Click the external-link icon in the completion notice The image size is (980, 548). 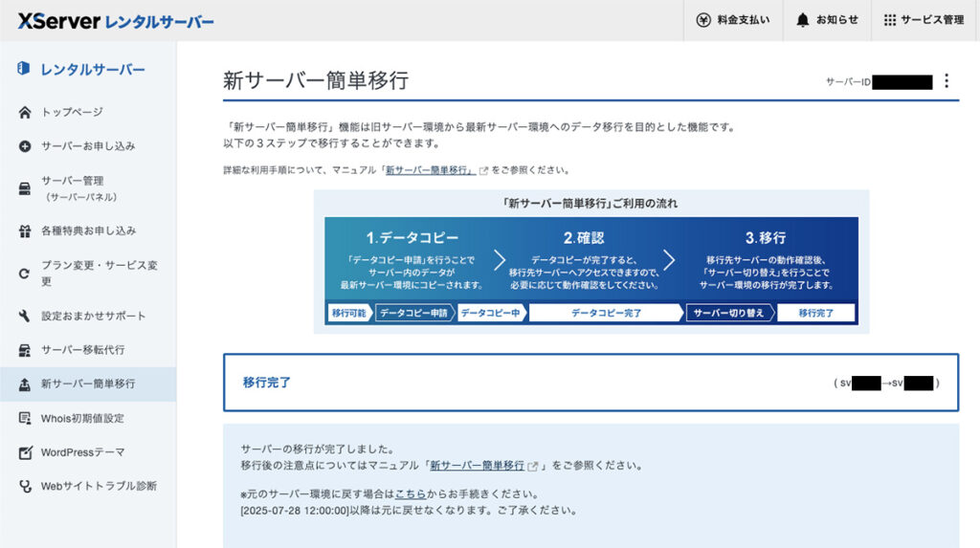click(x=532, y=466)
